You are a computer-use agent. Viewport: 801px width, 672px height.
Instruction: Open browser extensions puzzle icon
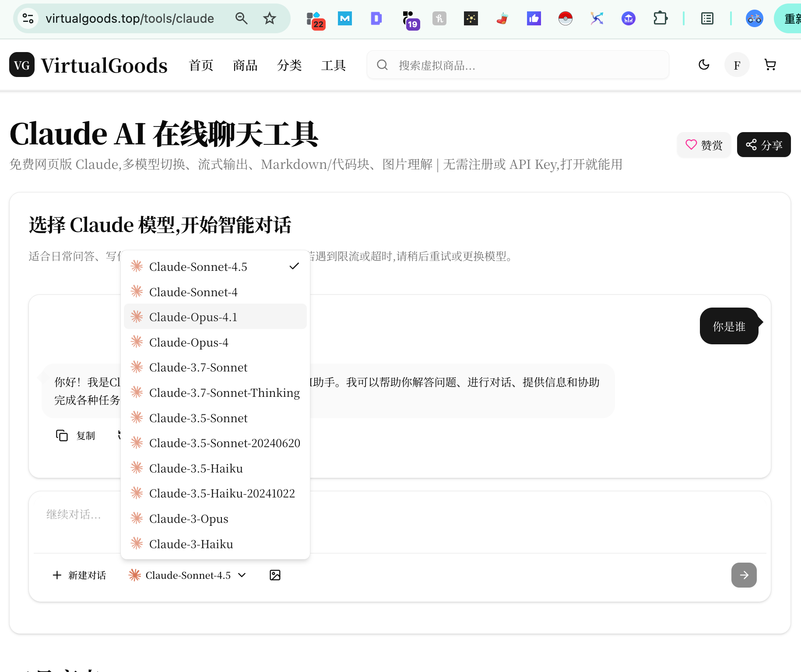point(660,18)
